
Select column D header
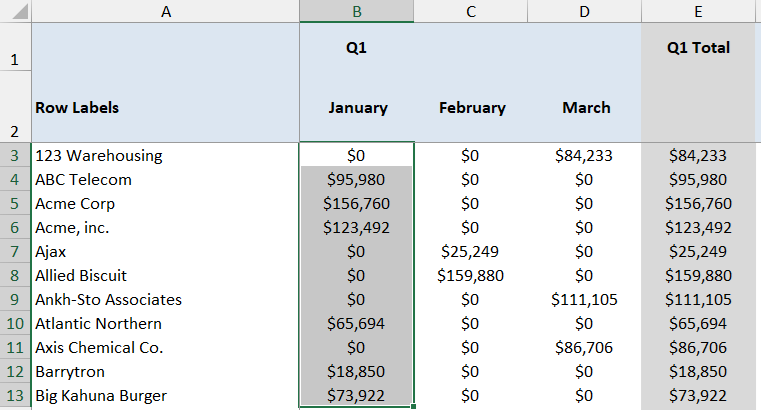tap(584, 11)
